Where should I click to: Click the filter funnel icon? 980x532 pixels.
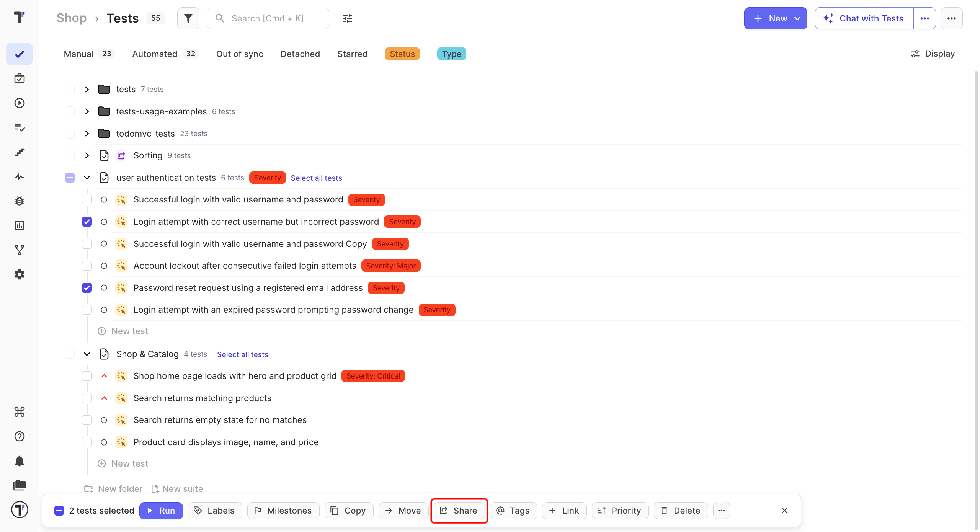pyautogui.click(x=188, y=18)
